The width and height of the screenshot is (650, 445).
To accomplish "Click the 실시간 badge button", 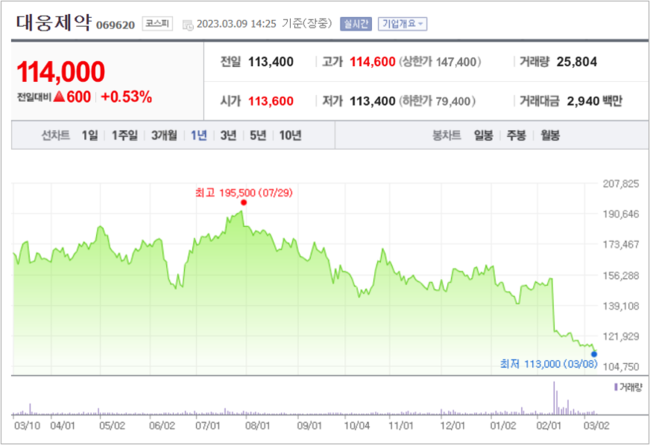I will pyautogui.click(x=356, y=24).
